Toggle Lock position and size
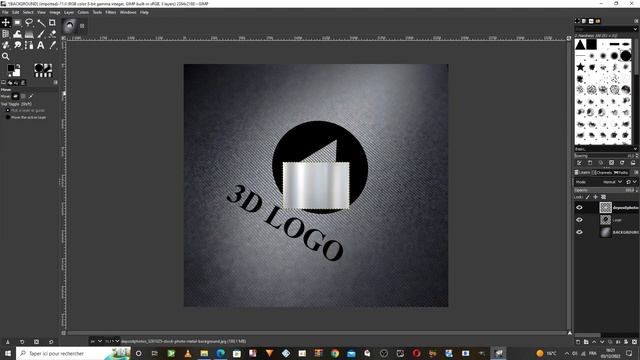Screen dimensions: 640x360 tap(596, 197)
